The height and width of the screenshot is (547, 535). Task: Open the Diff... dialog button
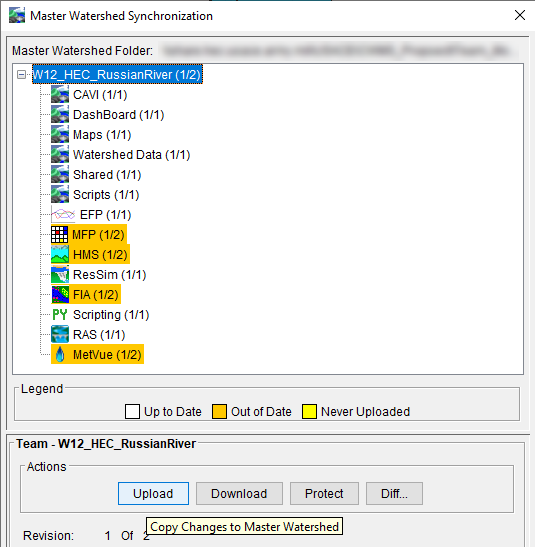coord(394,493)
